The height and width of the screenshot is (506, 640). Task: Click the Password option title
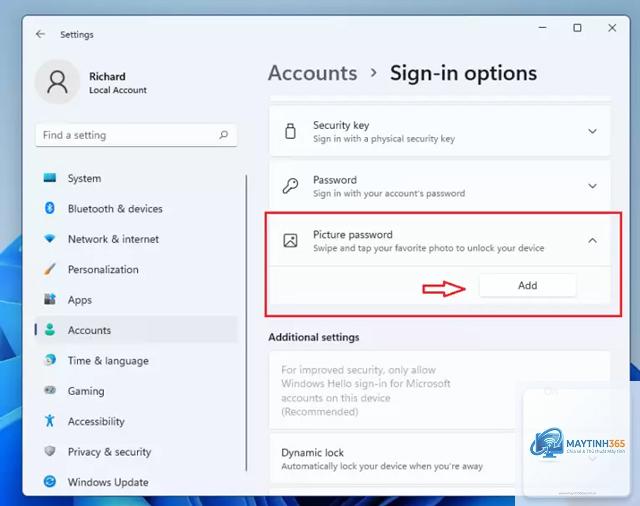[x=335, y=180]
